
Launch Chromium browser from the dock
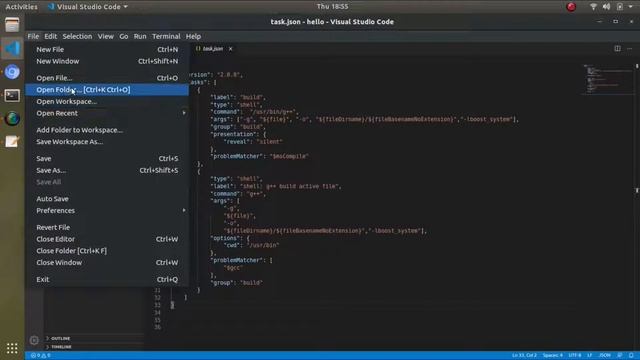[12, 72]
